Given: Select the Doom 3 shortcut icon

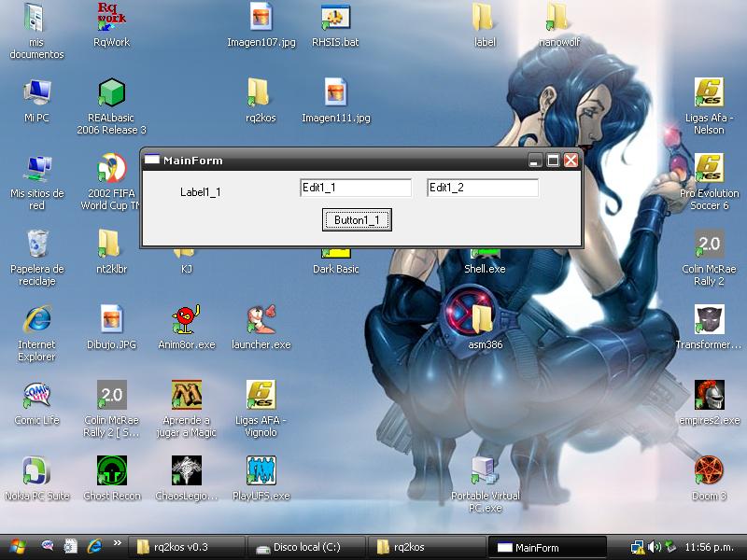Looking at the screenshot, I should (x=709, y=471).
